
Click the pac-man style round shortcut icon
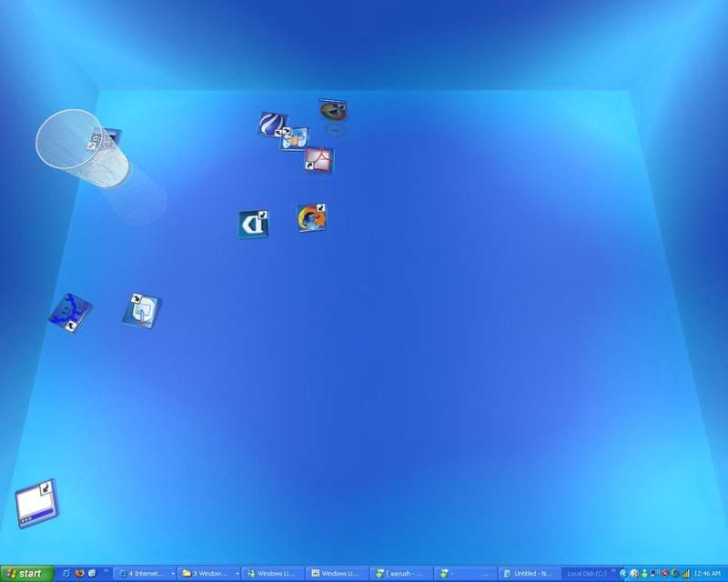(x=333, y=110)
